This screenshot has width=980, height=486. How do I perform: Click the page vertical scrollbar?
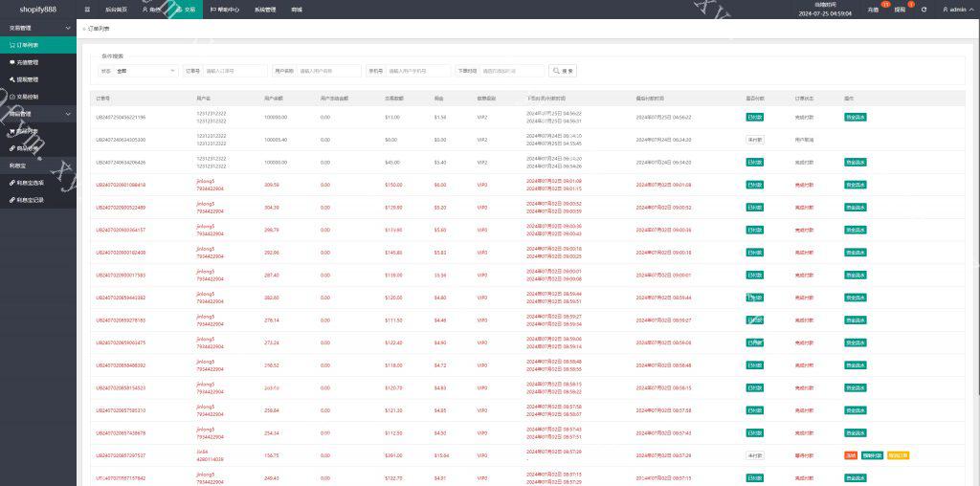click(977, 206)
